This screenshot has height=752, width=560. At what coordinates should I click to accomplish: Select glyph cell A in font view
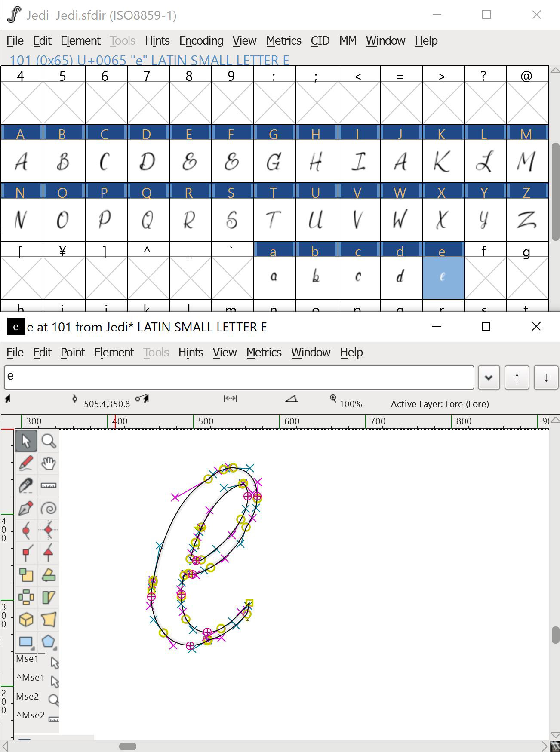point(22,161)
